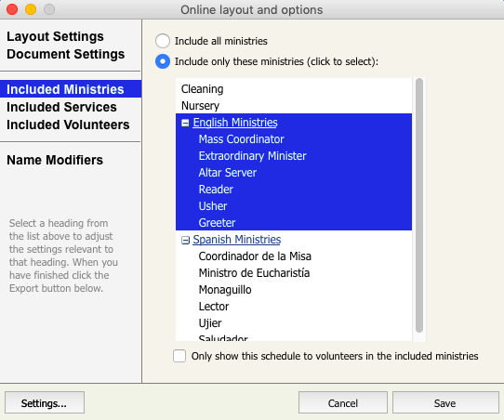Open Name Modifiers section

pos(55,160)
